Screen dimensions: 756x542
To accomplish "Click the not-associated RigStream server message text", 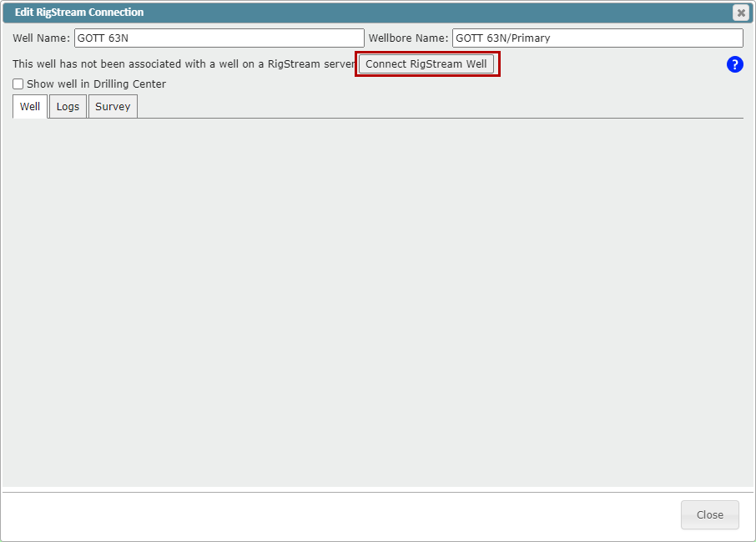I will (x=184, y=64).
